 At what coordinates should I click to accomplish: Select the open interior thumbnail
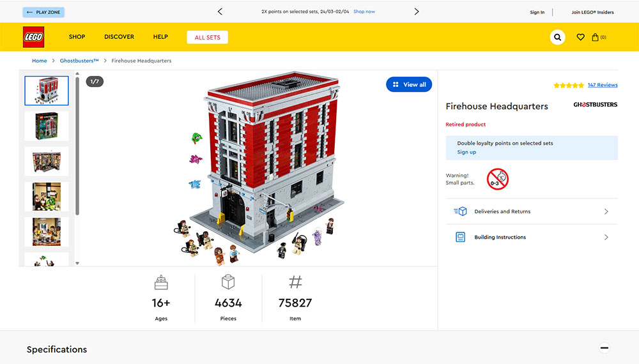pyautogui.click(x=47, y=161)
